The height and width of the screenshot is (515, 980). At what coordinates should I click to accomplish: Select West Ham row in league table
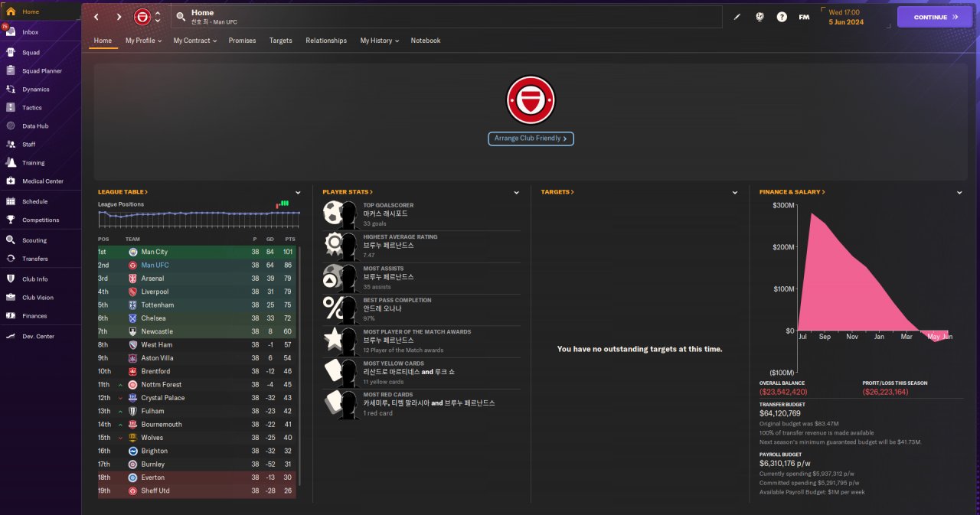(x=198, y=345)
